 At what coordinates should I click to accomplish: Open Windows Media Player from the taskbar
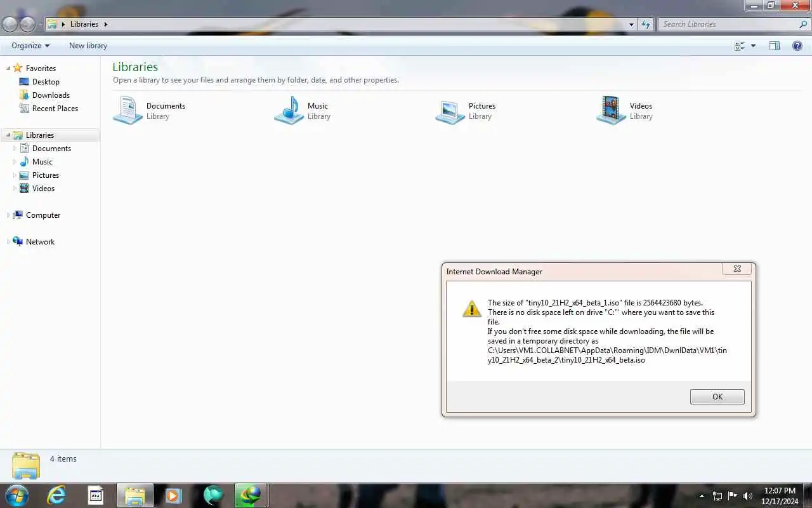tap(173, 495)
